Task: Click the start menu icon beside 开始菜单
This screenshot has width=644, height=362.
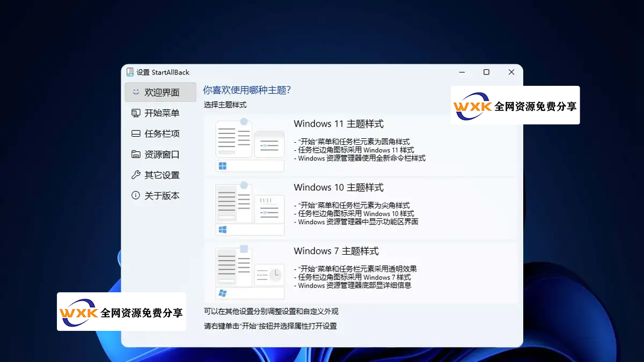Action: (136, 113)
